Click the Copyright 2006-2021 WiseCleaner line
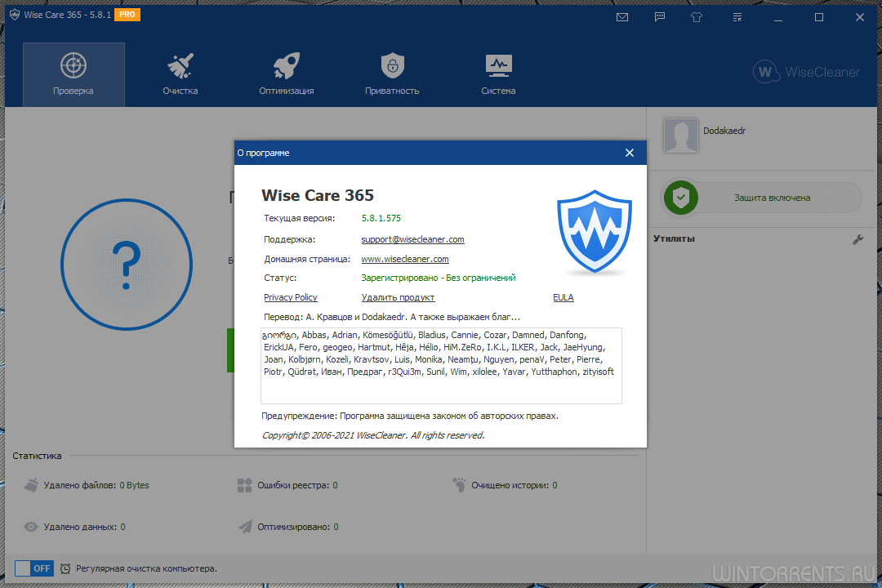This screenshot has height=588, width=882. point(373,435)
